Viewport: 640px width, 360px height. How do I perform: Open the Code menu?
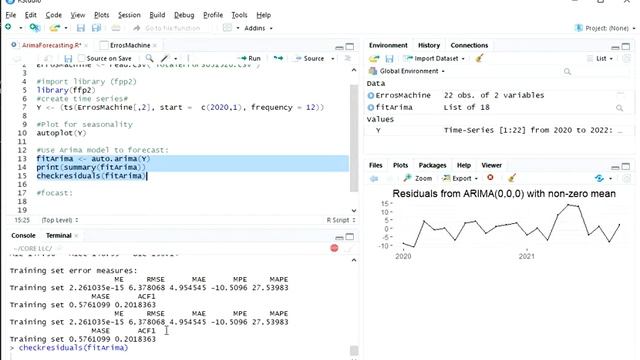pyautogui.click(x=53, y=15)
